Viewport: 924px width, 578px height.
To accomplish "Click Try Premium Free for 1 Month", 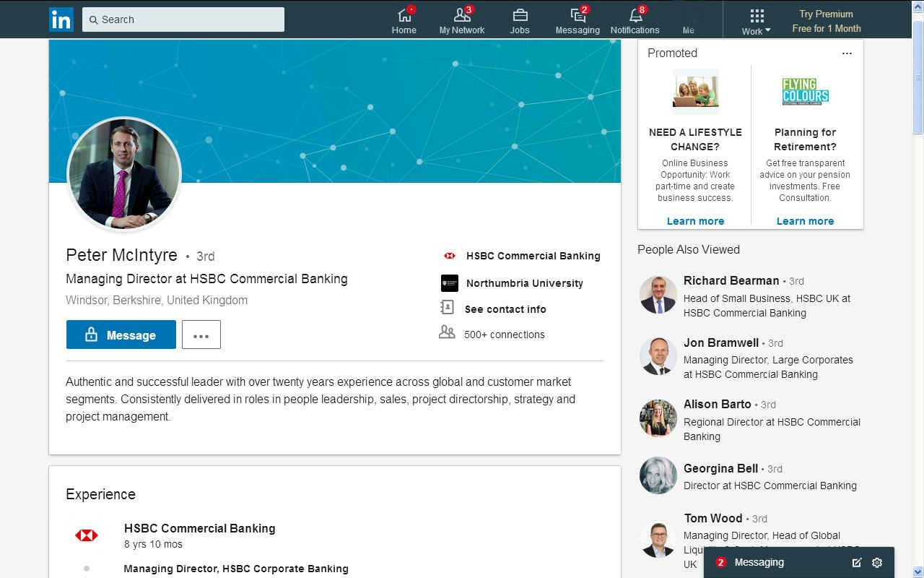I will pos(827,21).
